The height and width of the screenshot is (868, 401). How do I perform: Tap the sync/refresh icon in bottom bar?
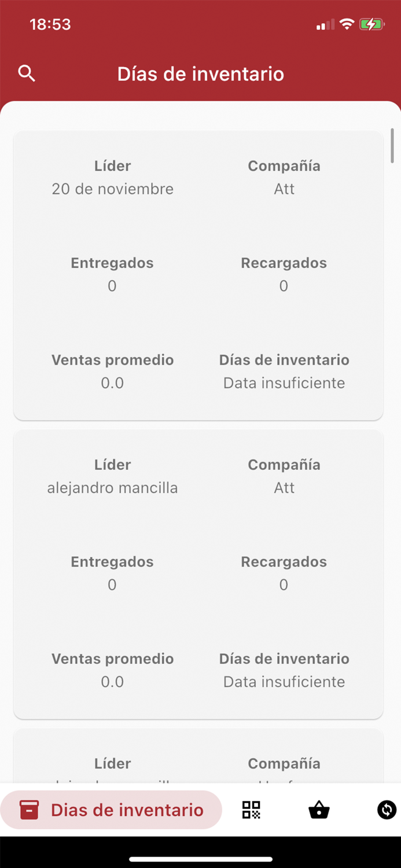387,810
